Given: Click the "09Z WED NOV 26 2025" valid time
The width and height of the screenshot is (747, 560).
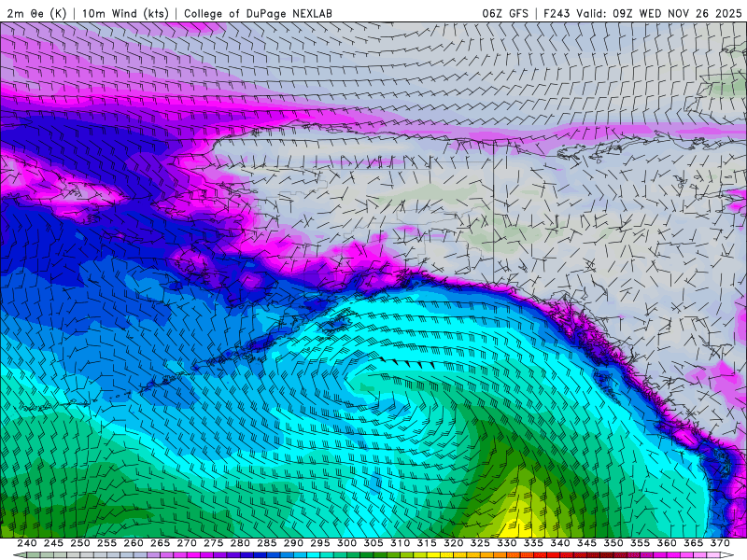Looking at the screenshot, I should click(678, 13).
